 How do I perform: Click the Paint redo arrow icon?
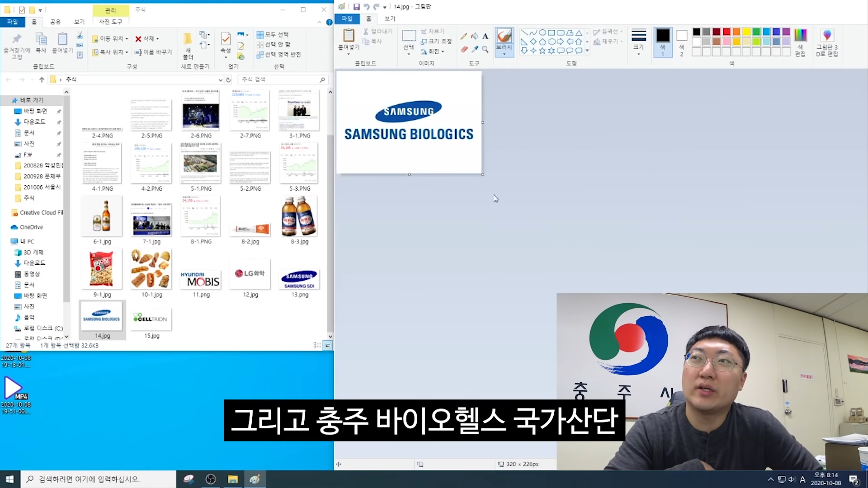(x=376, y=7)
